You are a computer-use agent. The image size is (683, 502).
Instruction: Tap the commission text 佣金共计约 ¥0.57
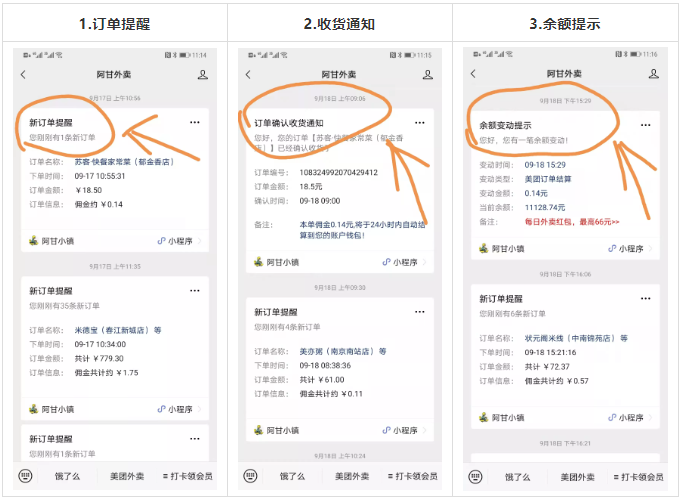(x=556, y=381)
